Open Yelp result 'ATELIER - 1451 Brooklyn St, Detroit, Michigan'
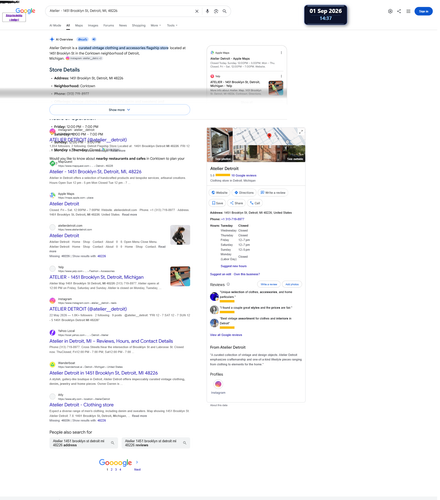Viewport: 440px width, 500px height. coord(97,277)
